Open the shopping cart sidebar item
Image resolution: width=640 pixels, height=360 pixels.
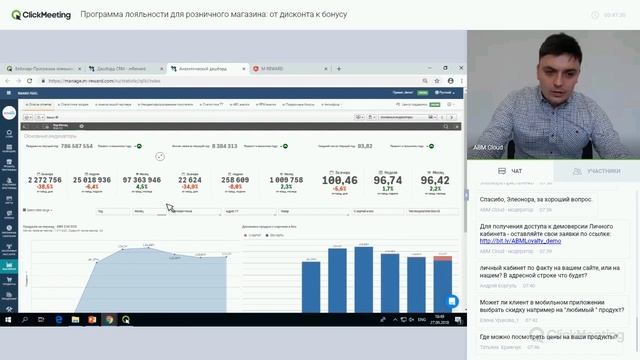[9, 281]
